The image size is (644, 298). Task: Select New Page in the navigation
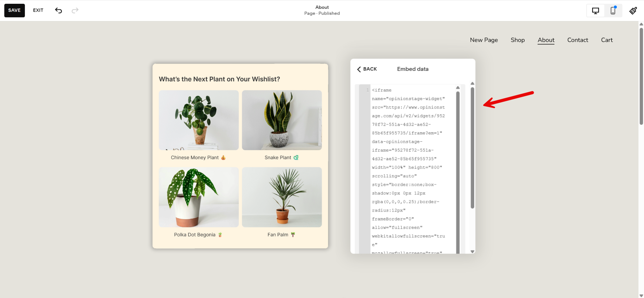(x=484, y=40)
